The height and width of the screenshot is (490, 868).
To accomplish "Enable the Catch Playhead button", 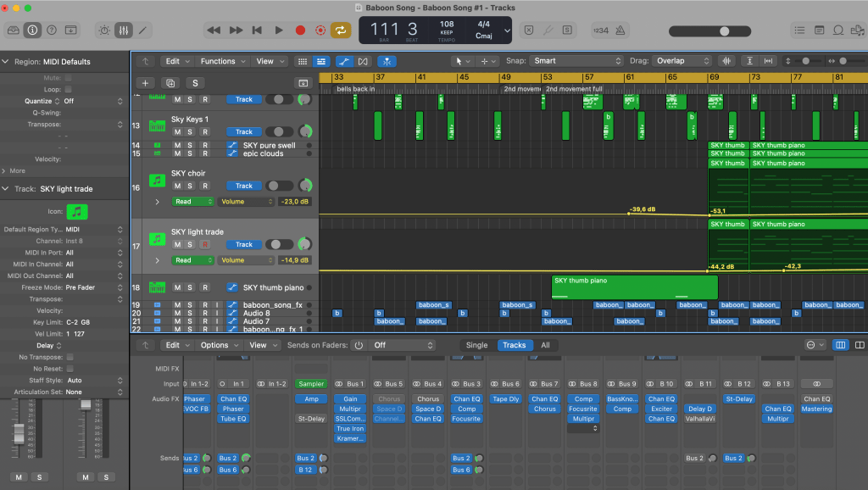I will (x=387, y=61).
